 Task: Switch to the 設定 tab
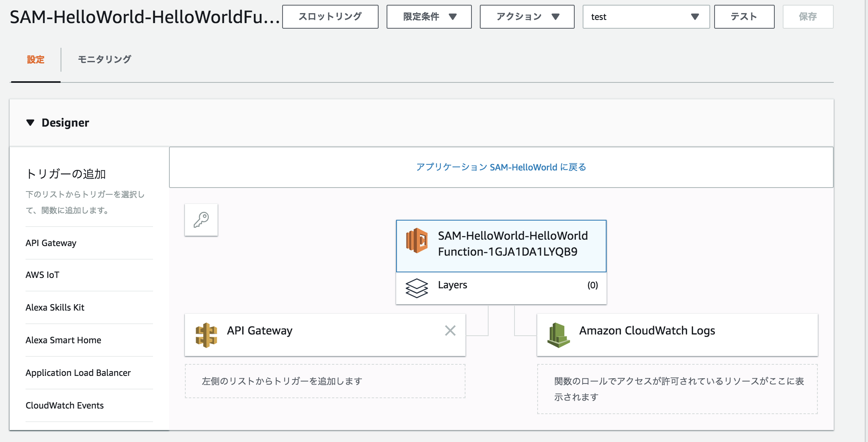point(35,60)
